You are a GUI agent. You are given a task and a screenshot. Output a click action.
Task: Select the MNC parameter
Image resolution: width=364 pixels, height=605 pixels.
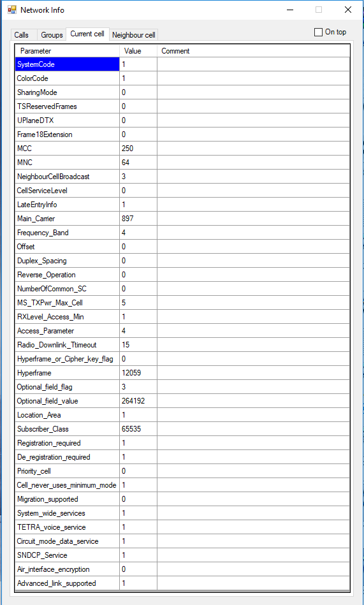point(67,163)
